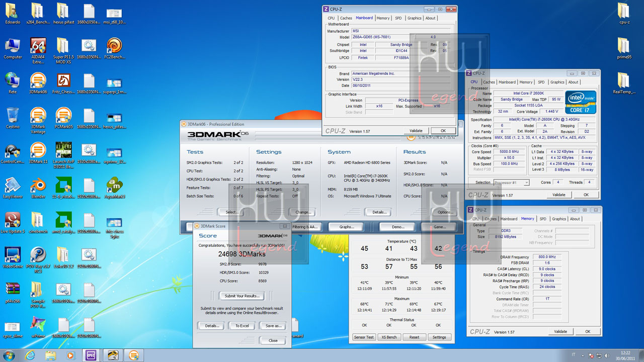Launch the 3DMark 11 desktop shortcut
The image size is (644, 362).
(x=38, y=153)
